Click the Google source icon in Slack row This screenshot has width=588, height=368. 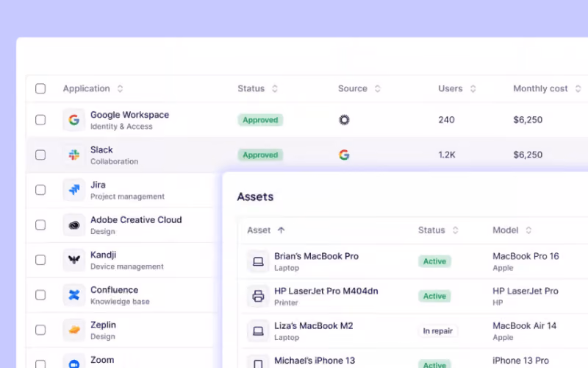coord(344,155)
